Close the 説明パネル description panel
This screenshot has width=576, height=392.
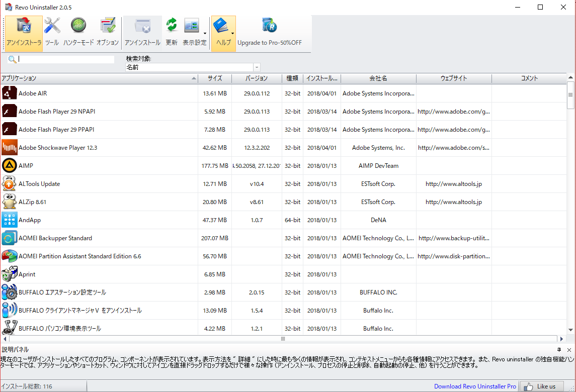click(x=569, y=350)
